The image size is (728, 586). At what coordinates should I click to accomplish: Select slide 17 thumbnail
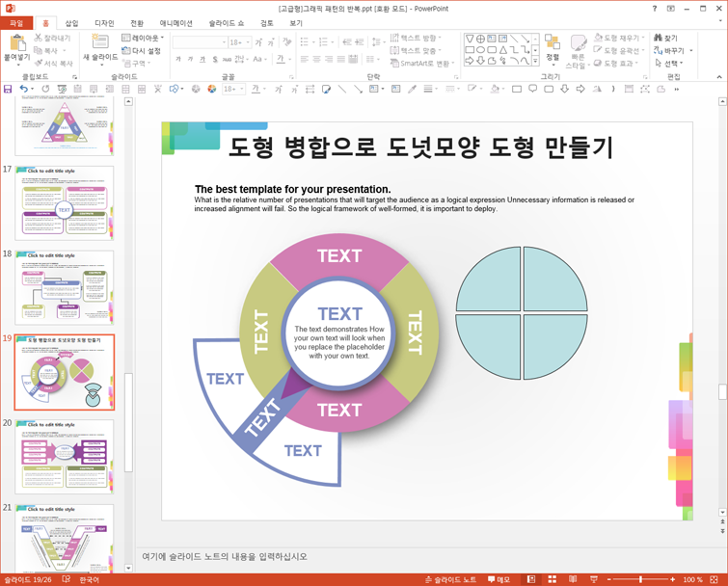(x=64, y=203)
